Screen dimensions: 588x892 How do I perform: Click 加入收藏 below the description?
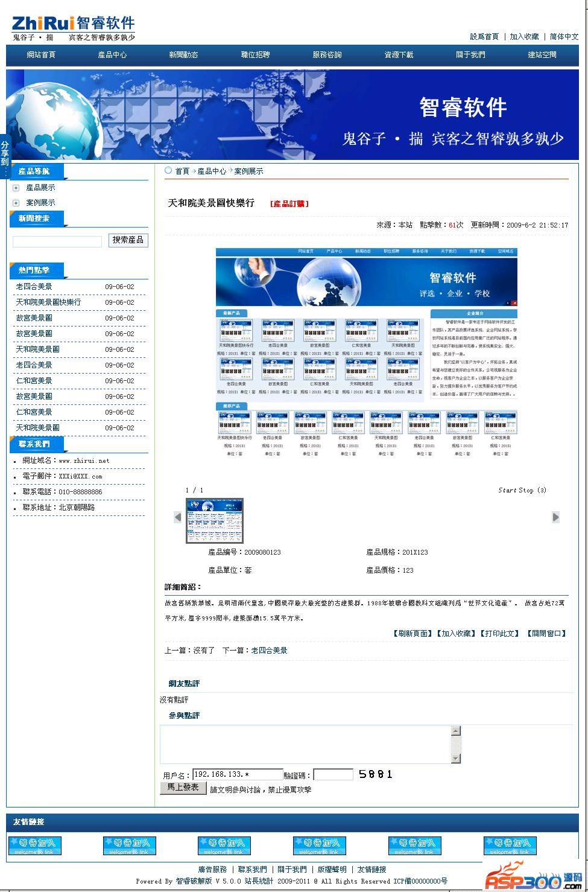(x=456, y=634)
